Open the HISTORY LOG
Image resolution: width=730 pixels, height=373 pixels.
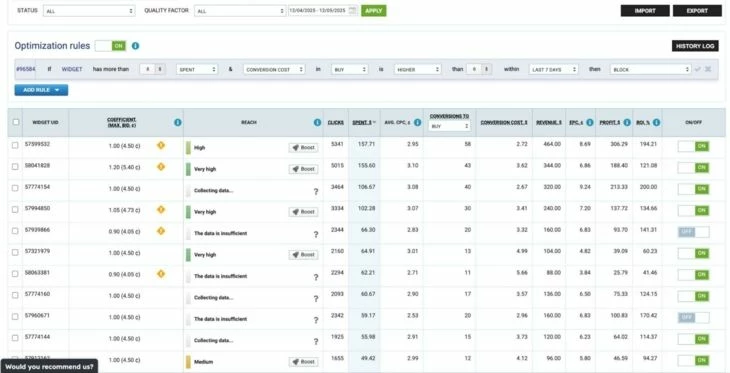pyautogui.click(x=695, y=46)
